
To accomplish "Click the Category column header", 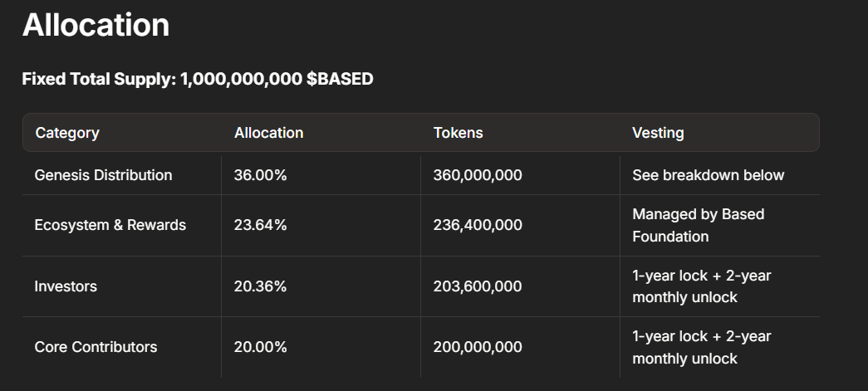I will pyautogui.click(x=67, y=133).
